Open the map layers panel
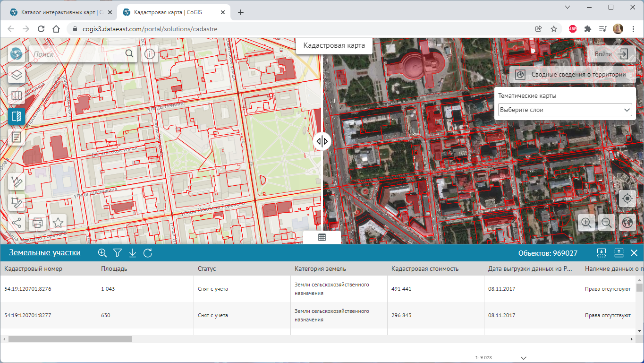 click(x=17, y=75)
